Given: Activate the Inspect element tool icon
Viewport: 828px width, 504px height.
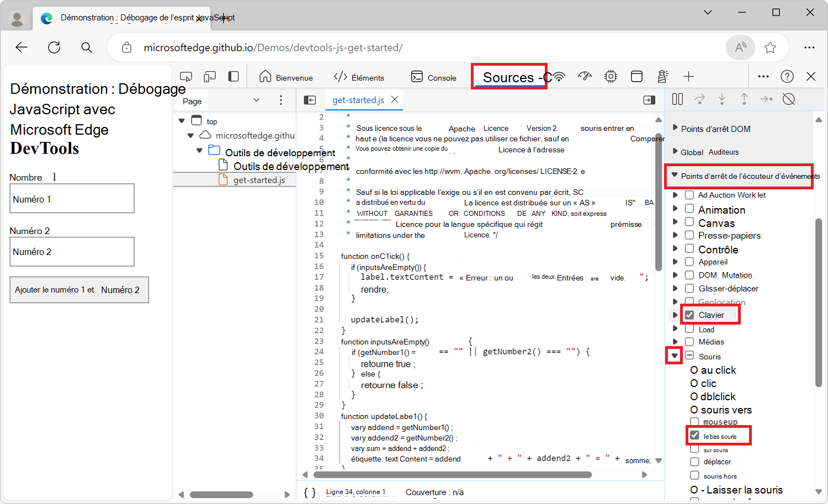Looking at the screenshot, I should [x=186, y=77].
